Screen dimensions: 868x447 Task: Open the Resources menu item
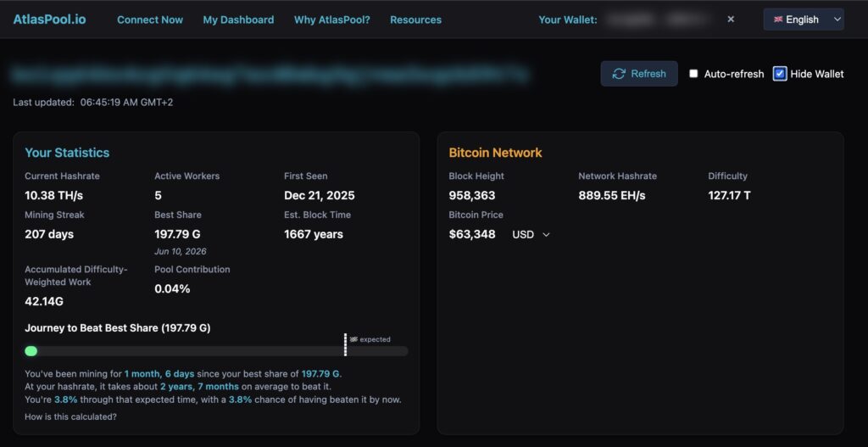(415, 20)
